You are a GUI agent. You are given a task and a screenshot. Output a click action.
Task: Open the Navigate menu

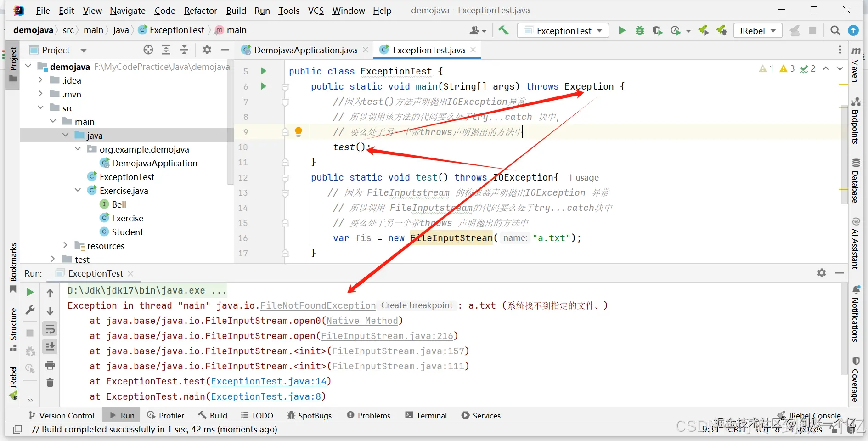[x=128, y=11]
